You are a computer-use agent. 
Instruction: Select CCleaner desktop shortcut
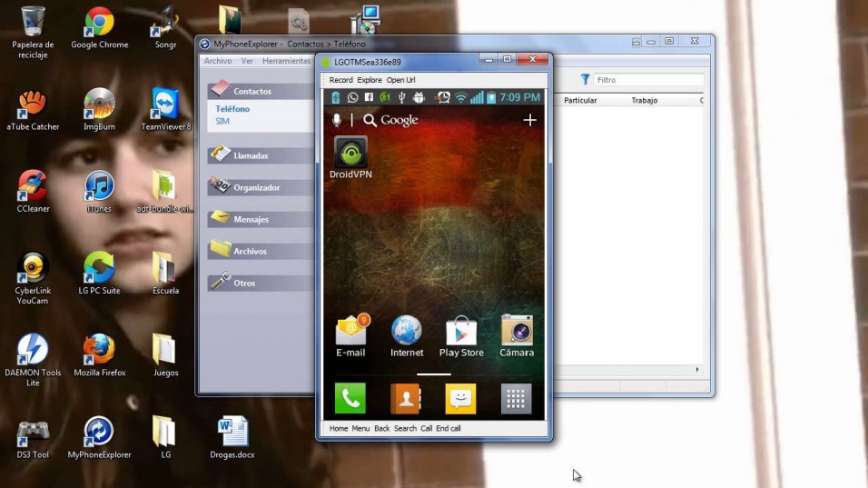click(33, 192)
